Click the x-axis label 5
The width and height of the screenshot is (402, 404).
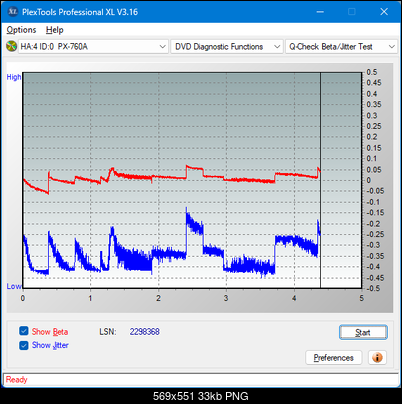pyautogui.click(x=362, y=298)
